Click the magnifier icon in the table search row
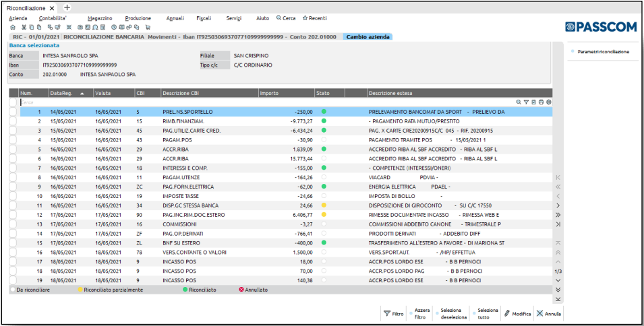Screen dimensions: 644x326 point(519,102)
